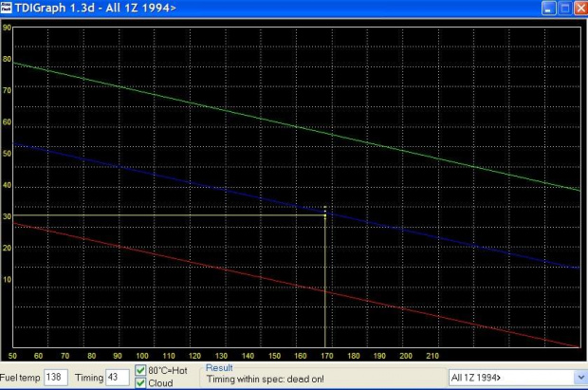Screen dimensions: 588x390
Task: Click the Result group label
Action: tap(219, 368)
